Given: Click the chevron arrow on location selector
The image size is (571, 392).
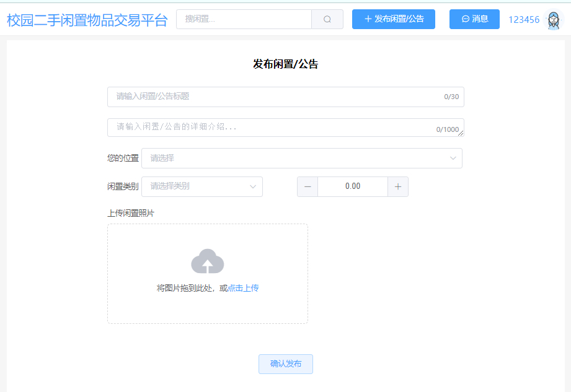Looking at the screenshot, I should pos(452,158).
